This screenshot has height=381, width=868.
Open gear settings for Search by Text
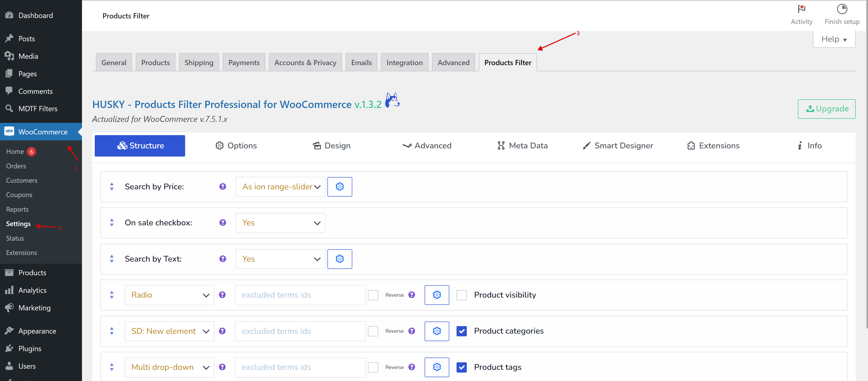340,259
